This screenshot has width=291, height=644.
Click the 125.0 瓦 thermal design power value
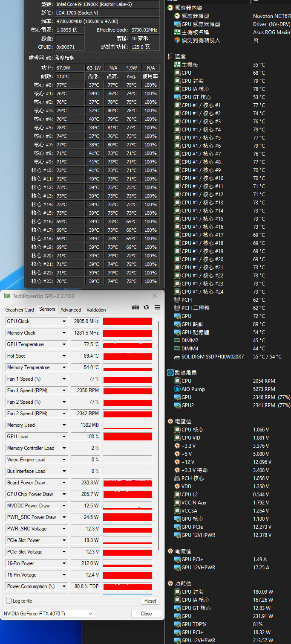tap(144, 47)
